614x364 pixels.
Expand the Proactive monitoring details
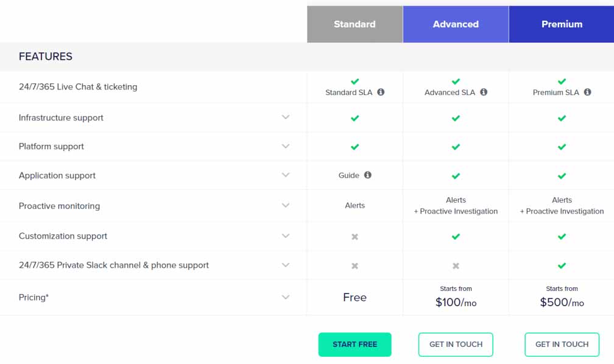click(285, 206)
